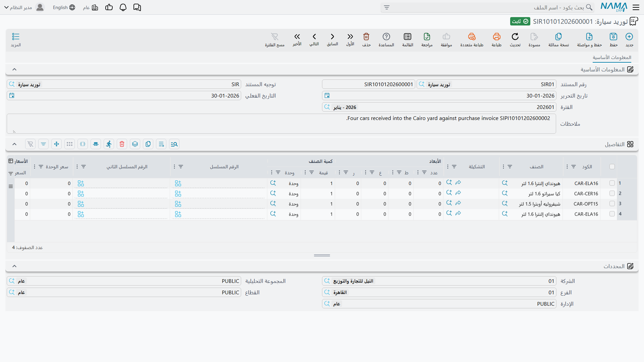Collapse the المعلومات الأساسية section chevron
This screenshot has width=644, height=362.
14,69
